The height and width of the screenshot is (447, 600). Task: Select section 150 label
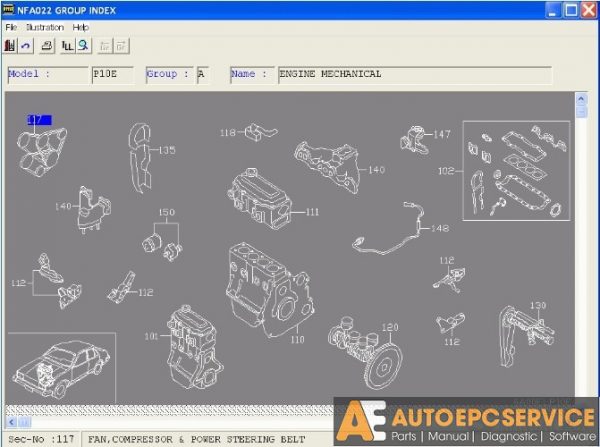pos(166,212)
